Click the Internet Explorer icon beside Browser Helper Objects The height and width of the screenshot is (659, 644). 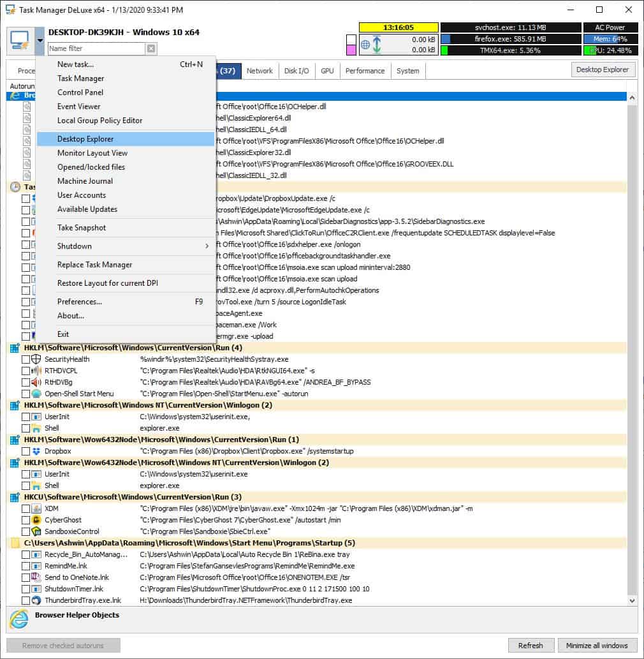click(19, 619)
